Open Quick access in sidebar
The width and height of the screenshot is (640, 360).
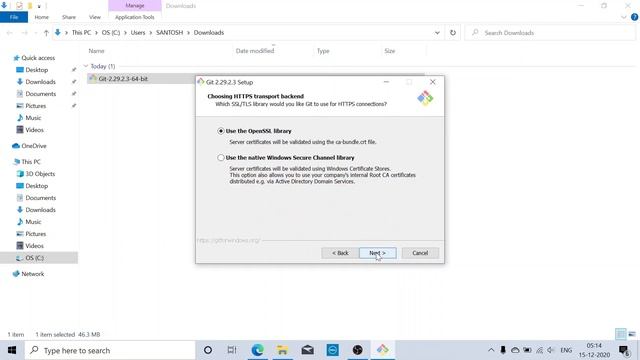[38, 58]
